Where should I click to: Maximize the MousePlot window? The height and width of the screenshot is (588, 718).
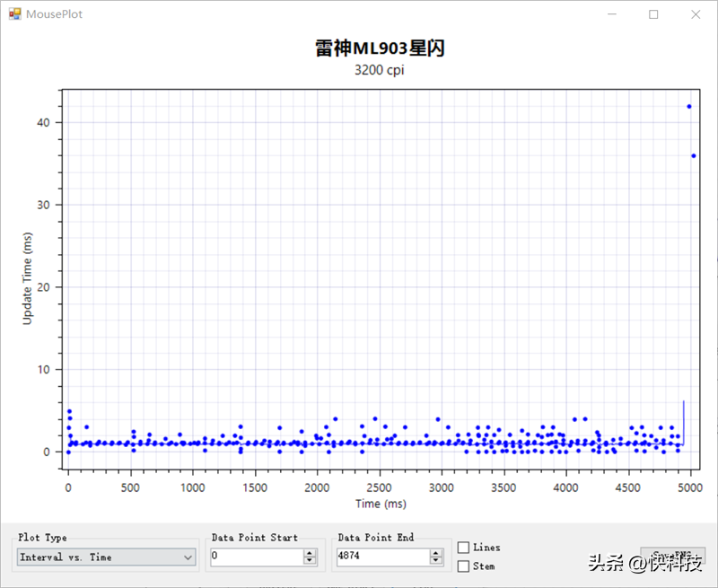[653, 14]
